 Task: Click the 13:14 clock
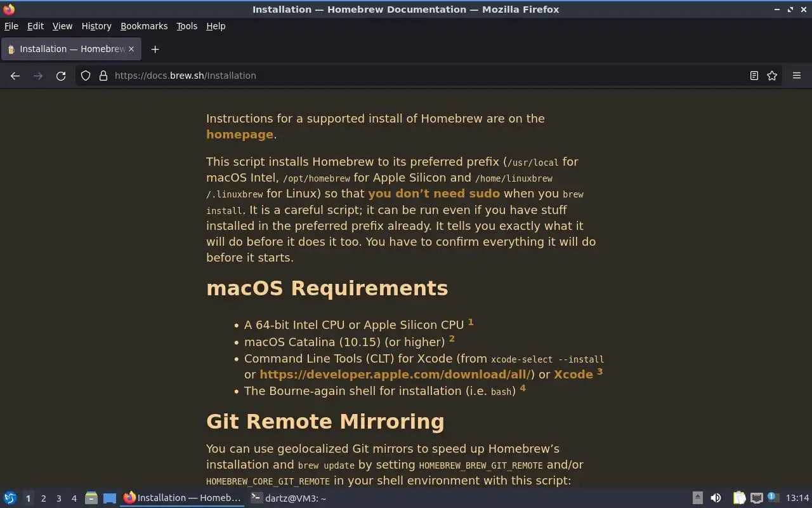797,498
